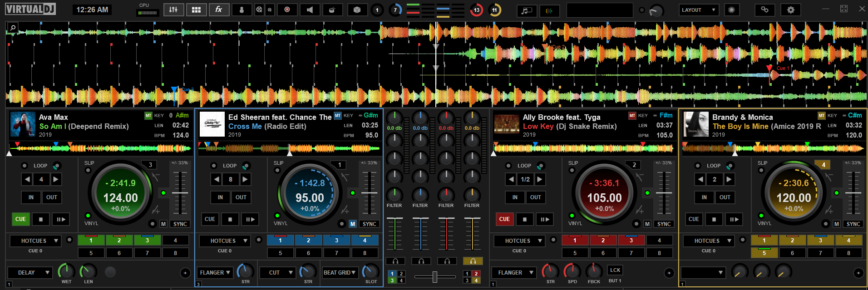Open the DELAY effect dropdown on Ava Max deck
This screenshot has width=868, height=290.
[x=30, y=273]
